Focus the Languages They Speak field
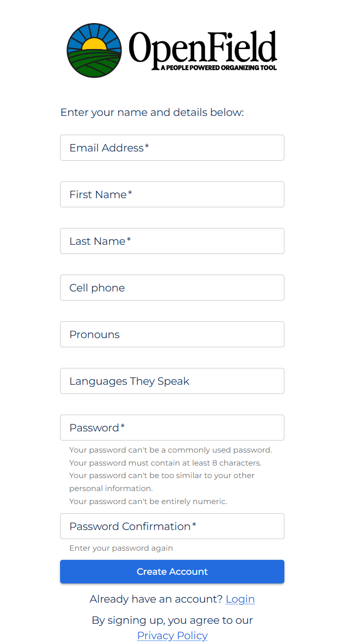The height and width of the screenshot is (644, 343). [x=172, y=381]
